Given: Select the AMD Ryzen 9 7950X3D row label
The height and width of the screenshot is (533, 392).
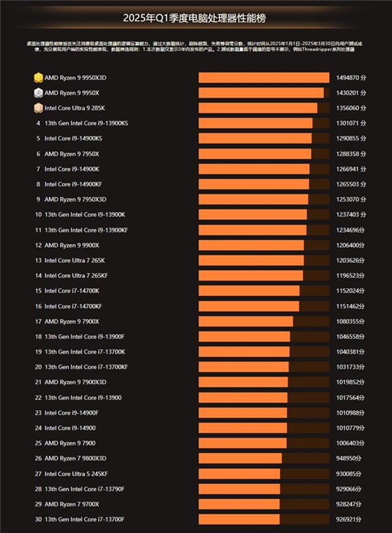Looking at the screenshot, I should [x=75, y=199].
